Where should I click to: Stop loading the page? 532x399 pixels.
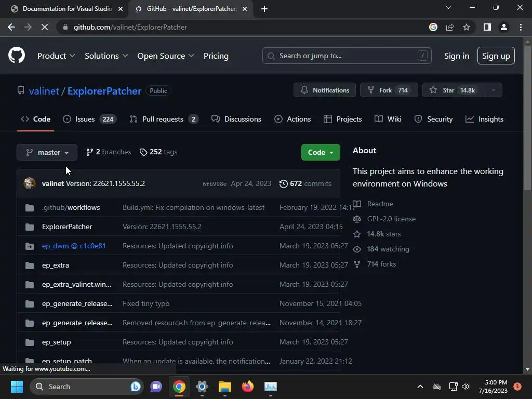click(x=45, y=27)
